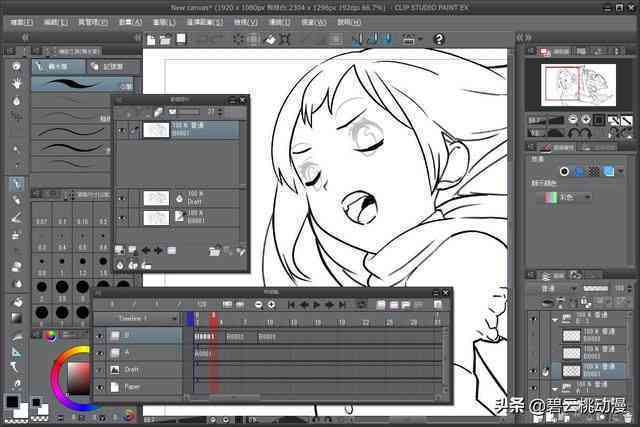The height and width of the screenshot is (427, 640).
Task: Click the layer opacity slider in Layer palette
Action: coord(596,289)
